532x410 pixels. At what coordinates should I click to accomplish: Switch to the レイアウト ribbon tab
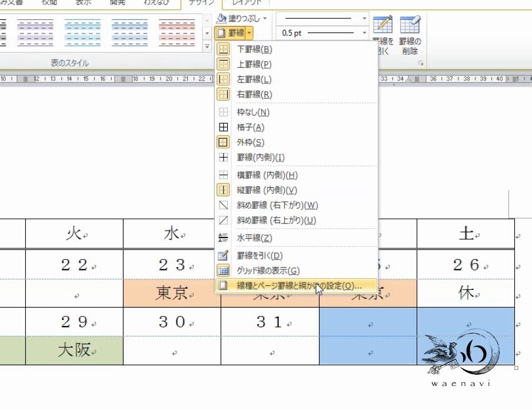click(x=247, y=4)
